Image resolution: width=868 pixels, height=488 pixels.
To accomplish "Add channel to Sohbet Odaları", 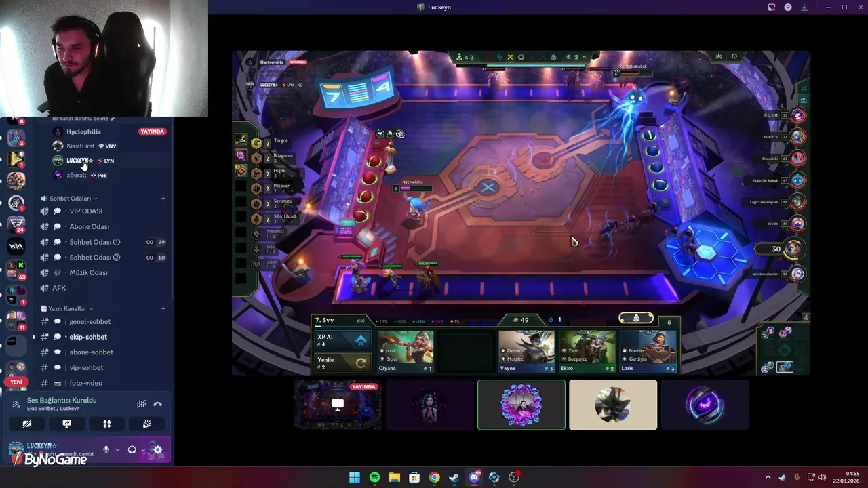I will click(x=163, y=199).
